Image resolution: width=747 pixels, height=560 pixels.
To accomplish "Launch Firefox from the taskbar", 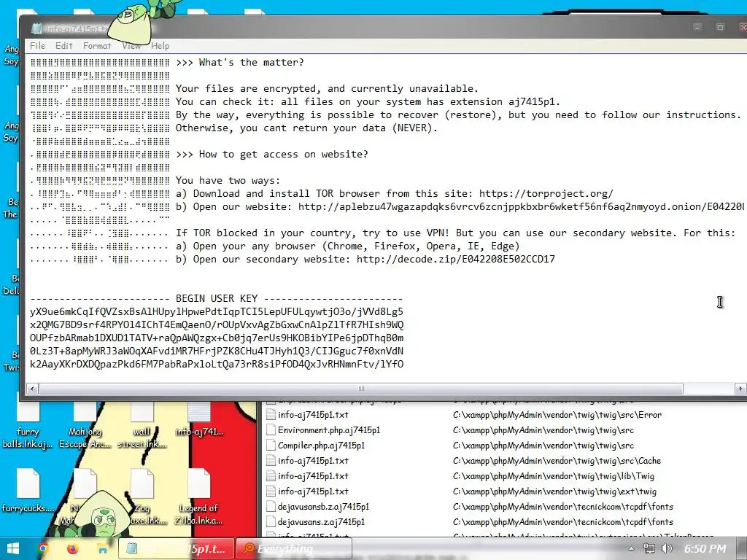I will pyautogui.click(x=72, y=548).
